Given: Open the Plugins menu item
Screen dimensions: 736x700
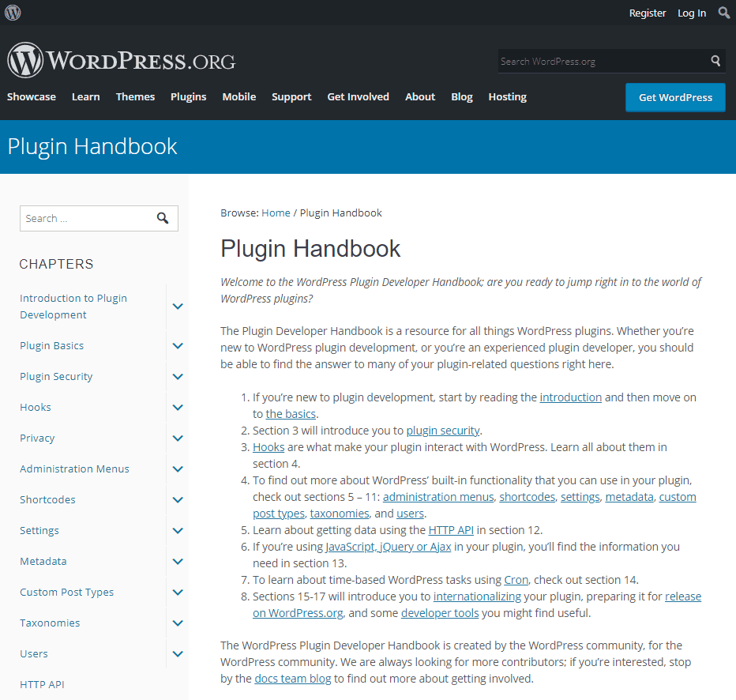Looking at the screenshot, I should coord(188,96).
